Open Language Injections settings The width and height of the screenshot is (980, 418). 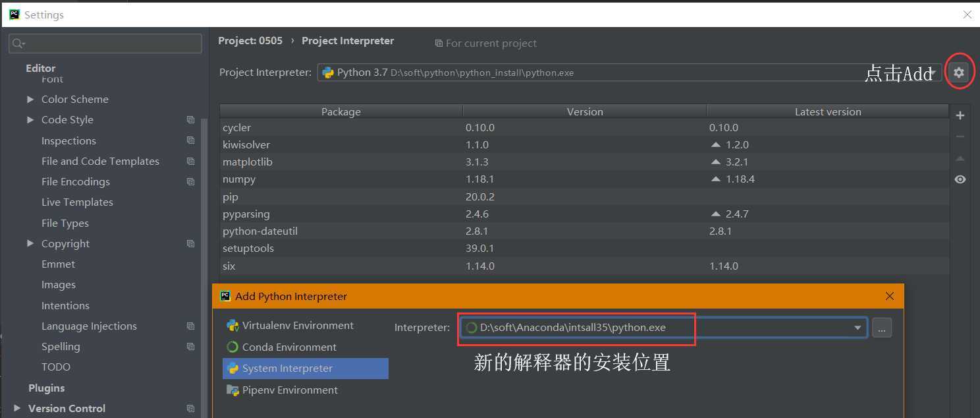click(x=89, y=326)
